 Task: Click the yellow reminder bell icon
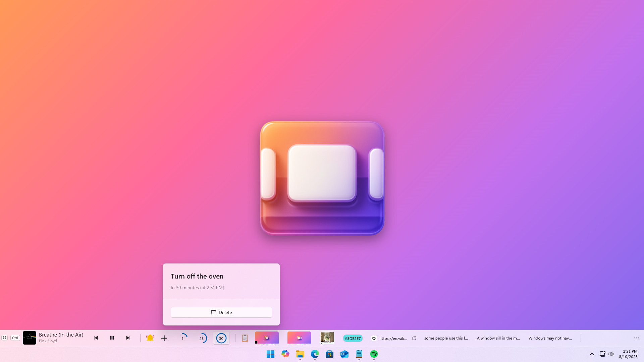click(150, 338)
